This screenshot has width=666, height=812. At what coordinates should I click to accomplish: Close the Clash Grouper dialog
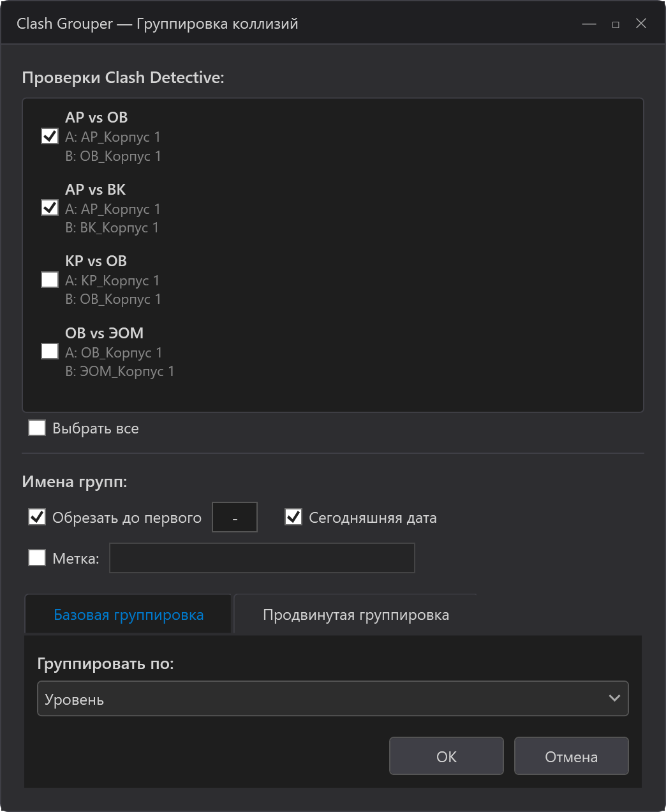[x=641, y=24]
